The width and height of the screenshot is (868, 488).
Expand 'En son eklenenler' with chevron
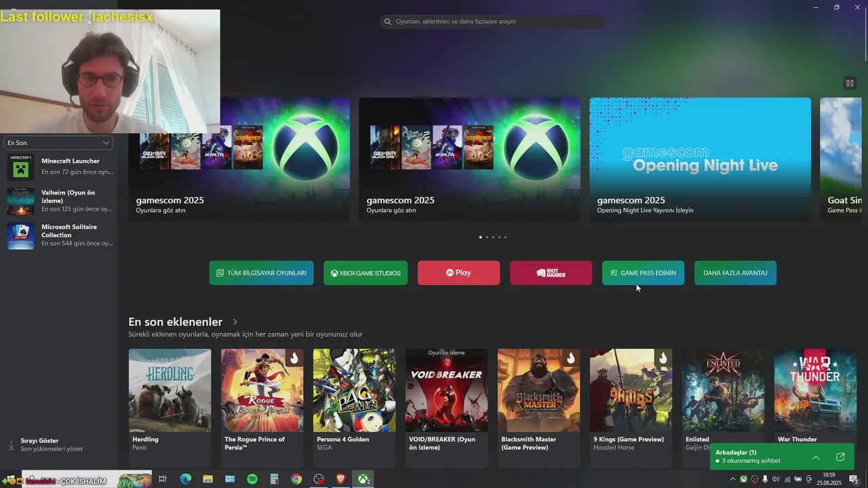tap(235, 322)
